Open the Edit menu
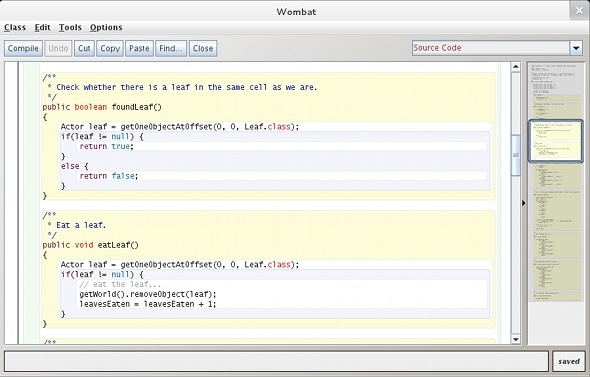 pos(43,27)
